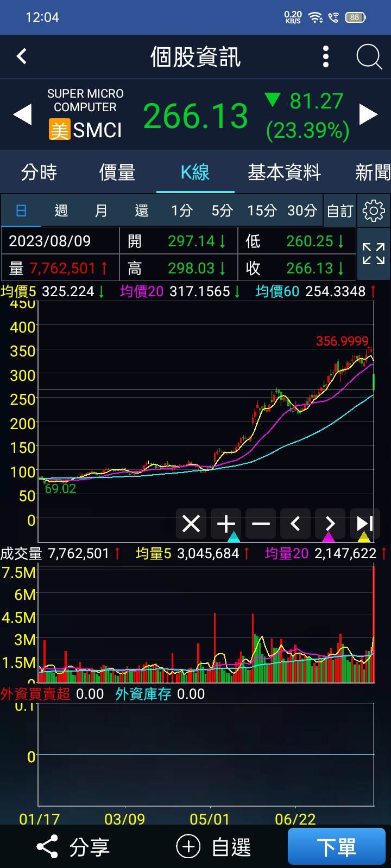Tap the 分享 share label
This screenshot has width=391, height=868.
point(90,847)
